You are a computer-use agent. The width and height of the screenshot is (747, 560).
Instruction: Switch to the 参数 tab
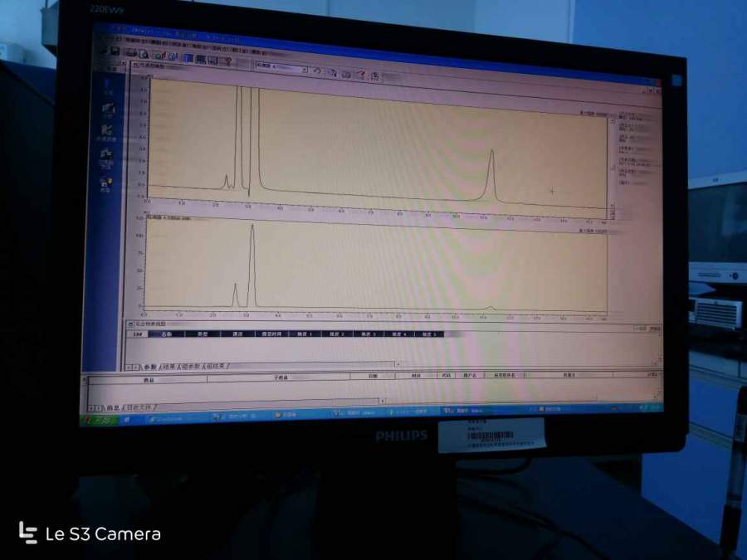coord(149,368)
